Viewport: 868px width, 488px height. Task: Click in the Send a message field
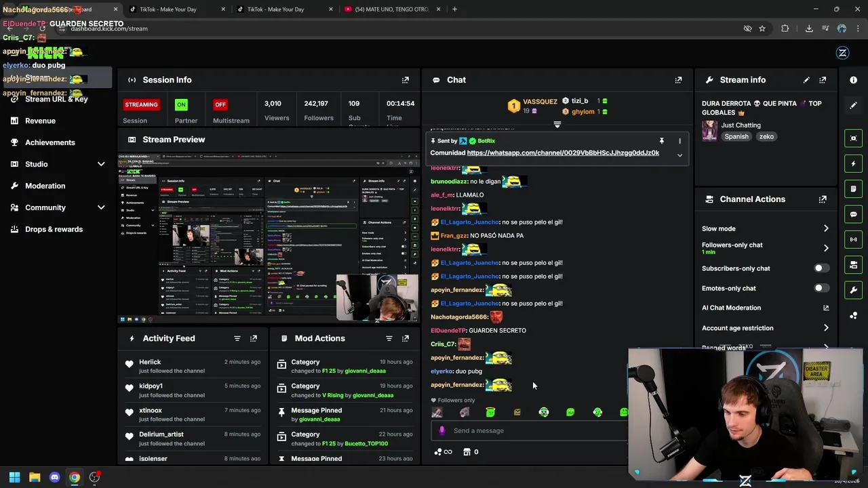529,430
